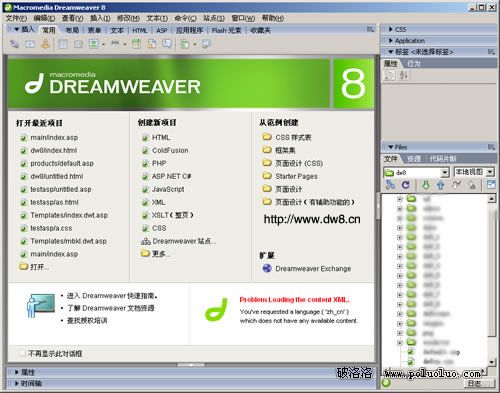Viewport: 500px width, 393px height.
Task: Switch to the 布局 insert tab
Action: [72, 30]
